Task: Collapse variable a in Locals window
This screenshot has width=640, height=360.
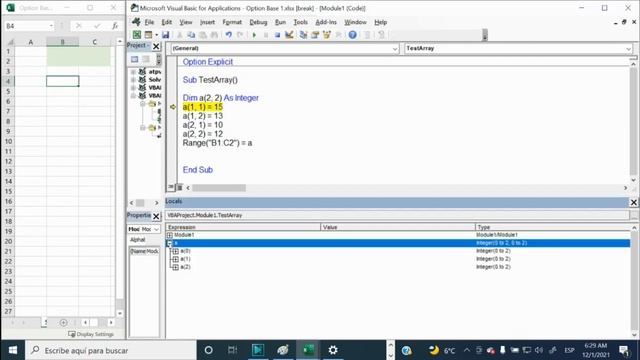Action: 170,243
